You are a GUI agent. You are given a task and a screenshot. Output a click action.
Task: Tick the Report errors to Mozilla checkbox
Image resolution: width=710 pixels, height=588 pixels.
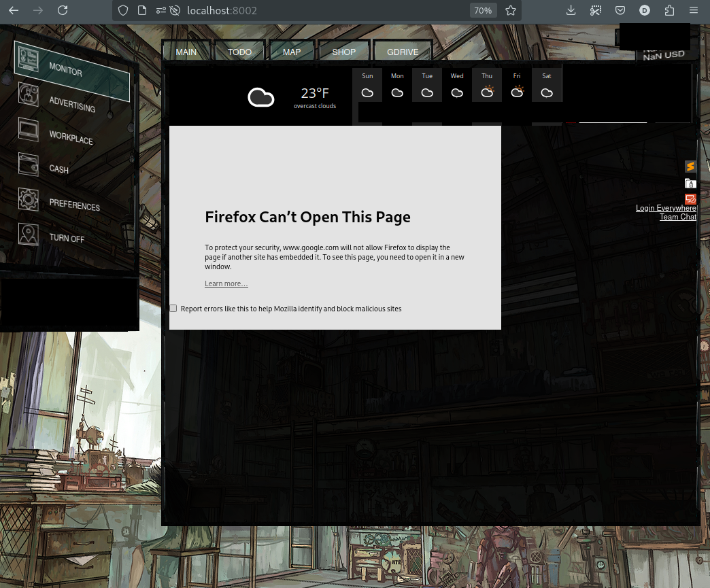173,308
